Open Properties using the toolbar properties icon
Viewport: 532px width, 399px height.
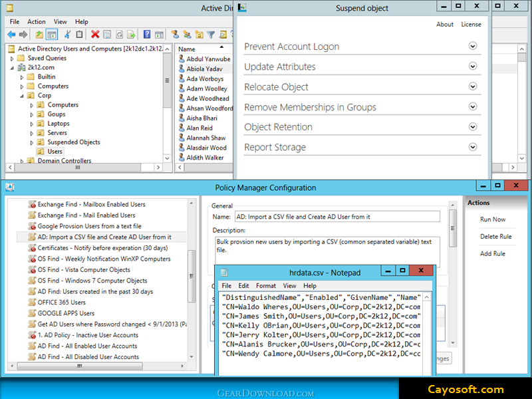[107, 35]
